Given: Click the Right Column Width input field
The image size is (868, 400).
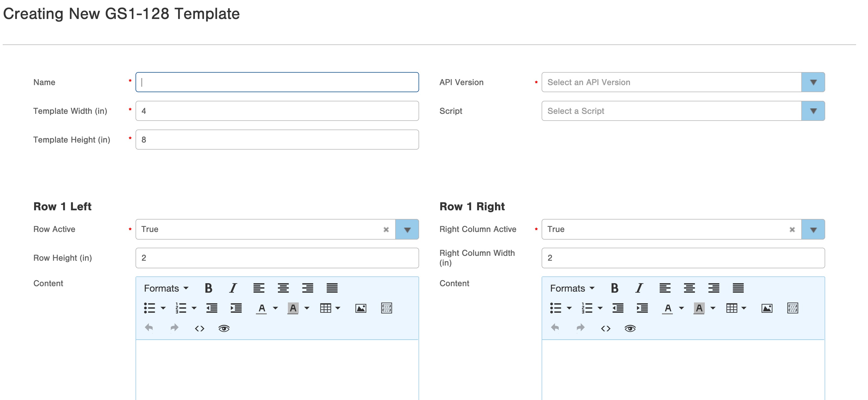Looking at the screenshot, I should pyautogui.click(x=683, y=258).
